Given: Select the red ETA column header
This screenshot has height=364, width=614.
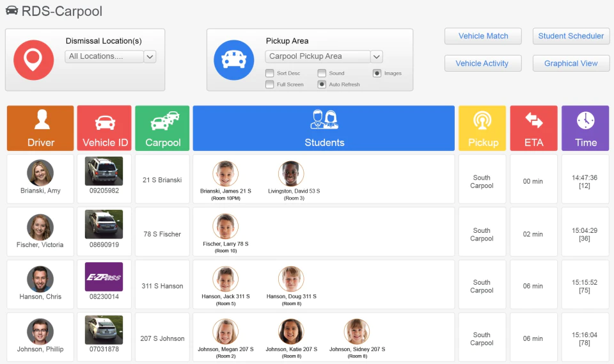Looking at the screenshot, I should click(x=533, y=128).
